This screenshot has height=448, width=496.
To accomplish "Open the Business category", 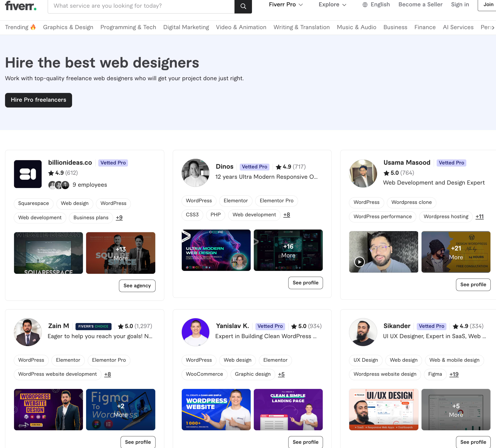I will click(395, 27).
